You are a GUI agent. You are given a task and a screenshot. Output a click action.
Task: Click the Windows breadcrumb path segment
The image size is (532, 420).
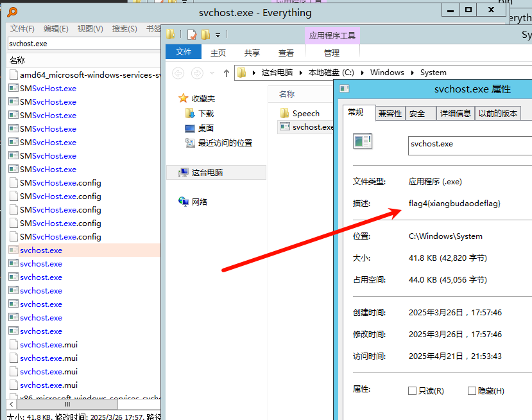pyautogui.click(x=387, y=73)
